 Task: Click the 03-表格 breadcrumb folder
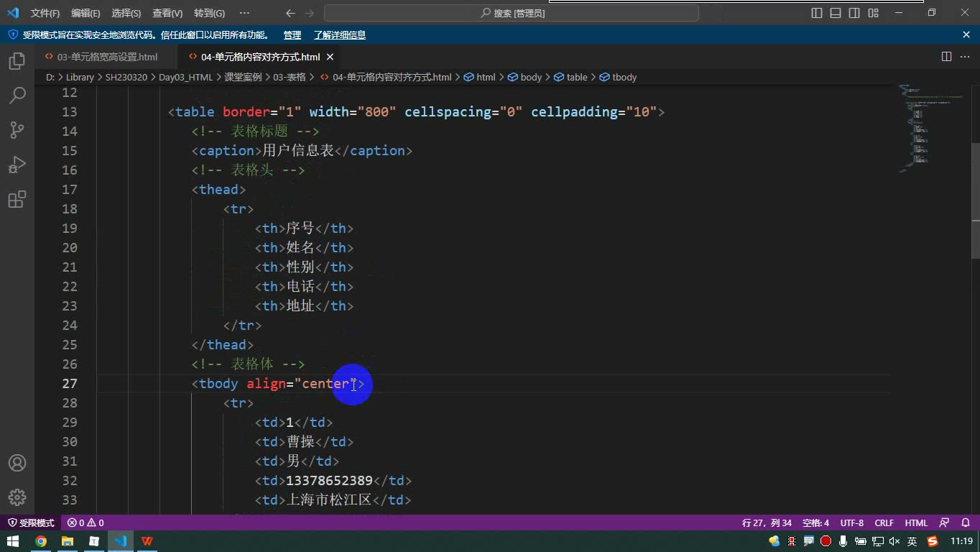tap(290, 77)
